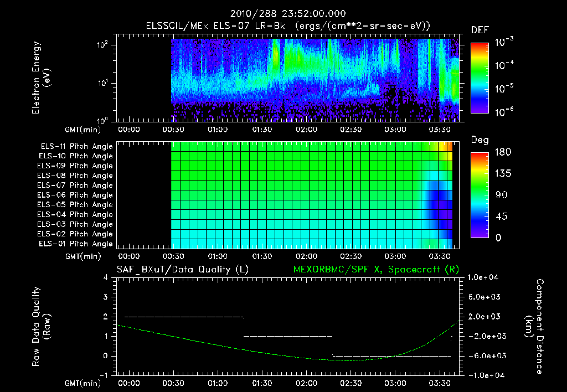Select the ELS-11 Pitch Angle row label
567x392 pixels.
pos(76,147)
